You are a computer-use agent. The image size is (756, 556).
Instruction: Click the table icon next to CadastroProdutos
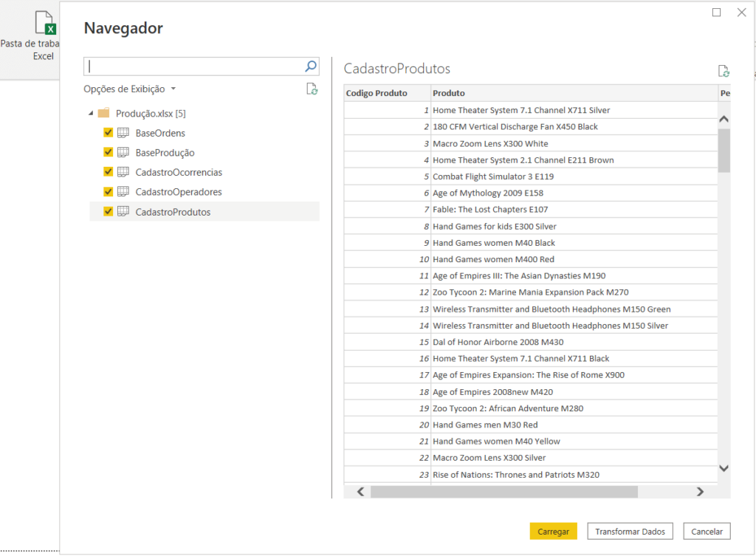[123, 212]
